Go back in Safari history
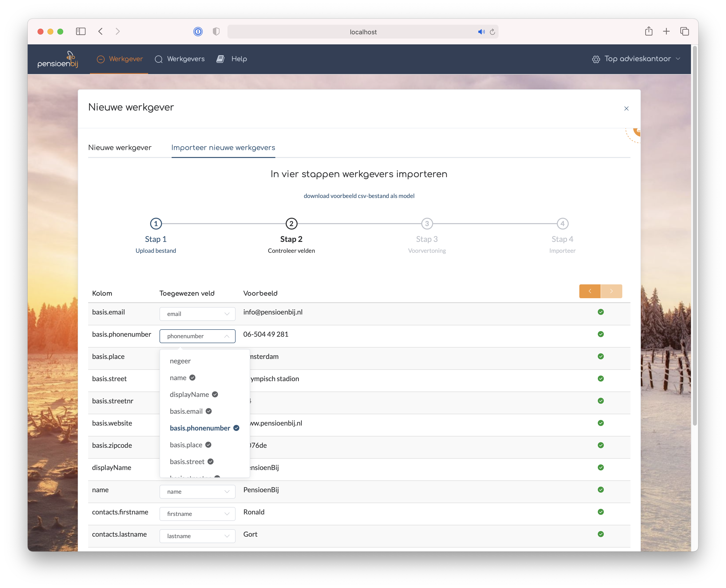This screenshot has height=588, width=726. 100,32
